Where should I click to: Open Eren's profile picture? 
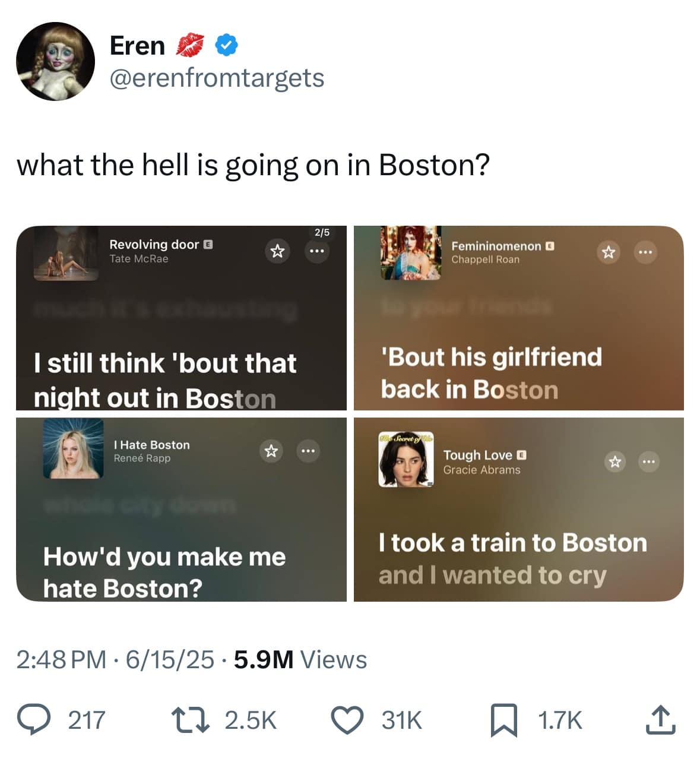(x=55, y=62)
